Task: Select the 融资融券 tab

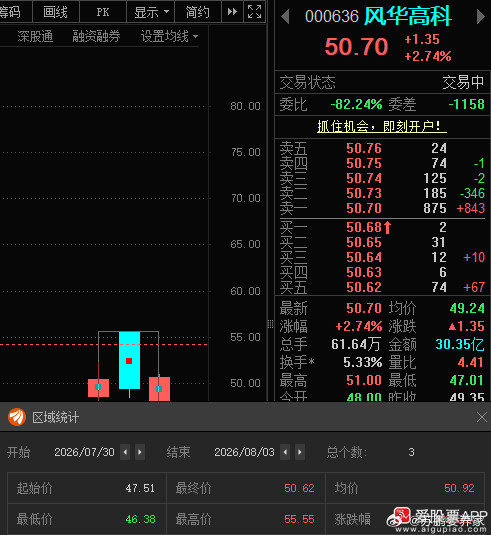Action: pyautogui.click(x=96, y=36)
